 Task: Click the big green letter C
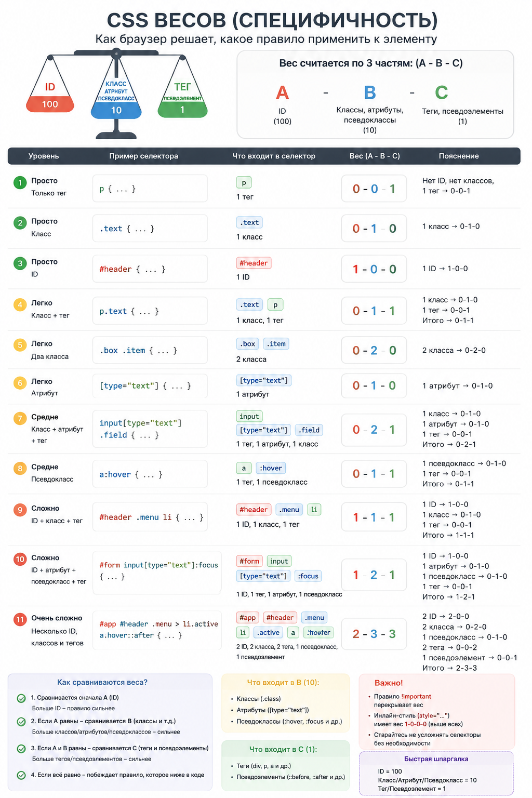[441, 92]
